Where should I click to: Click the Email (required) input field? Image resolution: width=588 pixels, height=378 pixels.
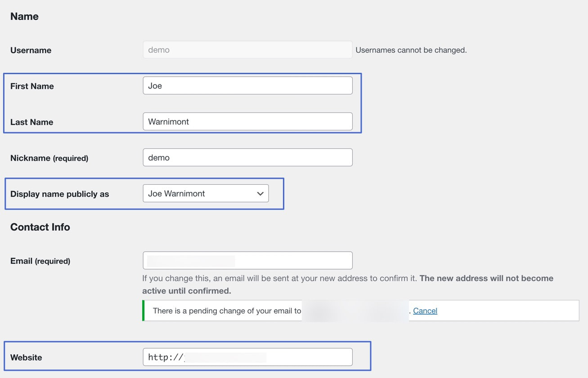[x=247, y=260]
